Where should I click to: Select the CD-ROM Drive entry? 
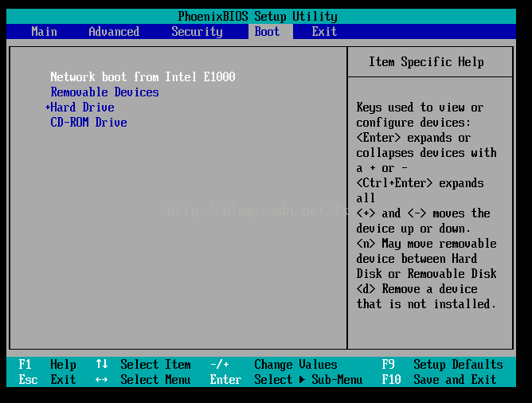[x=88, y=123]
